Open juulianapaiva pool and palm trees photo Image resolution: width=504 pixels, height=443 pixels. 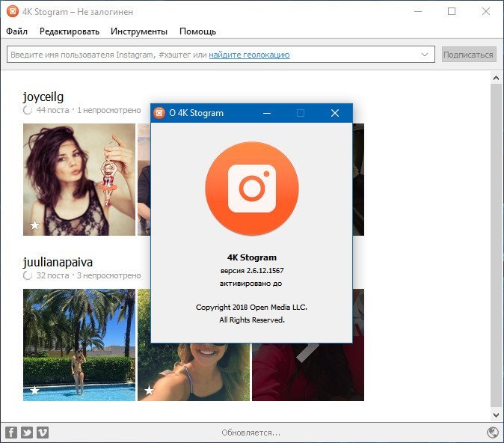coord(79,345)
